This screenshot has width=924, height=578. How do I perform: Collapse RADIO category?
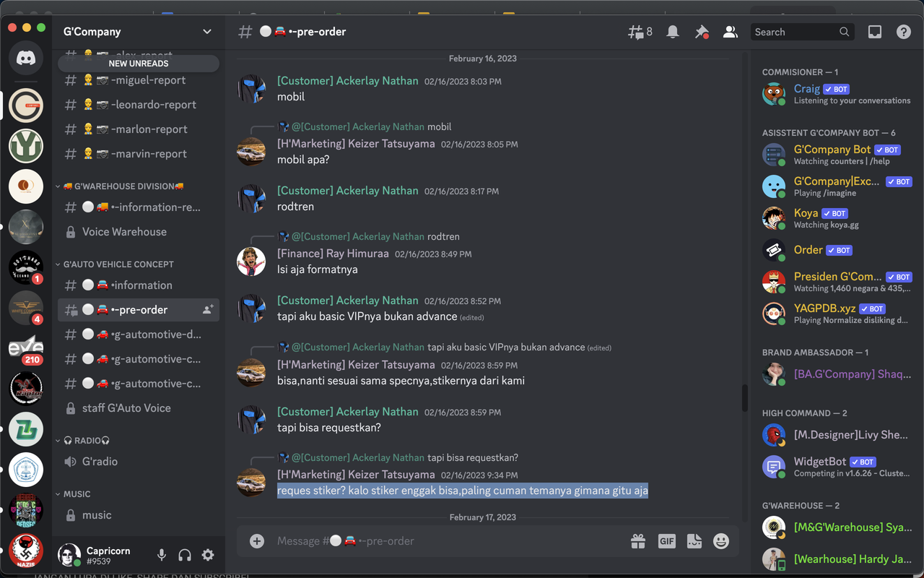pos(83,441)
